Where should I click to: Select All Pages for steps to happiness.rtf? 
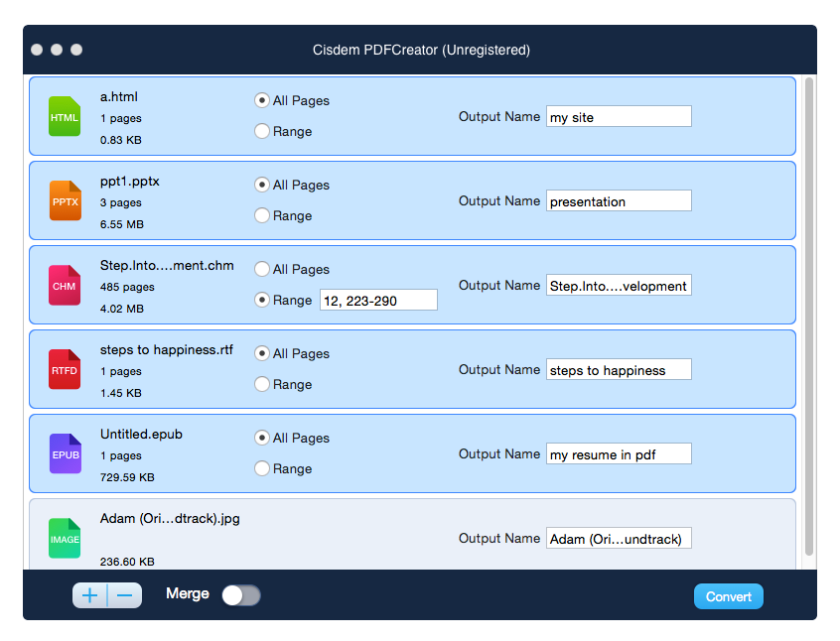261,353
